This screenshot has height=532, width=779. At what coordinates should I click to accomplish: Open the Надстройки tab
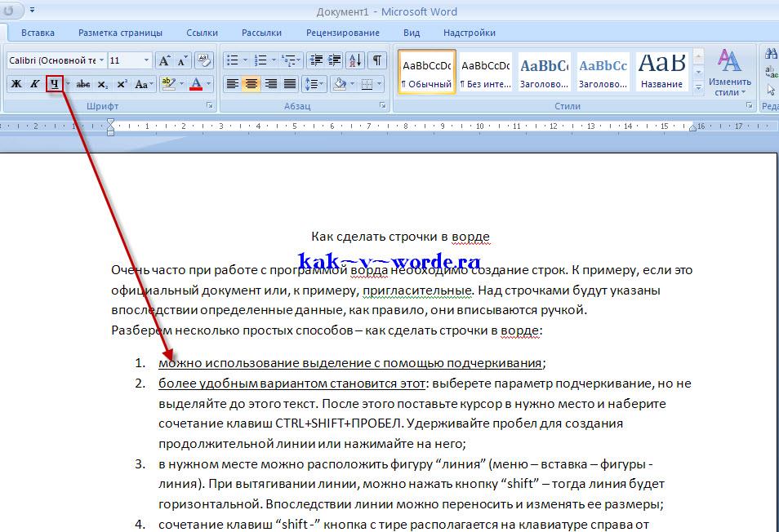point(469,33)
